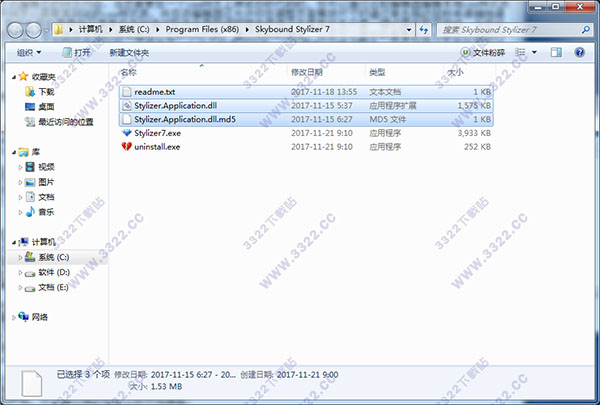Collapse the 计算机 tree node
The width and height of the screenshot is (600, 405).
point(14,243)
